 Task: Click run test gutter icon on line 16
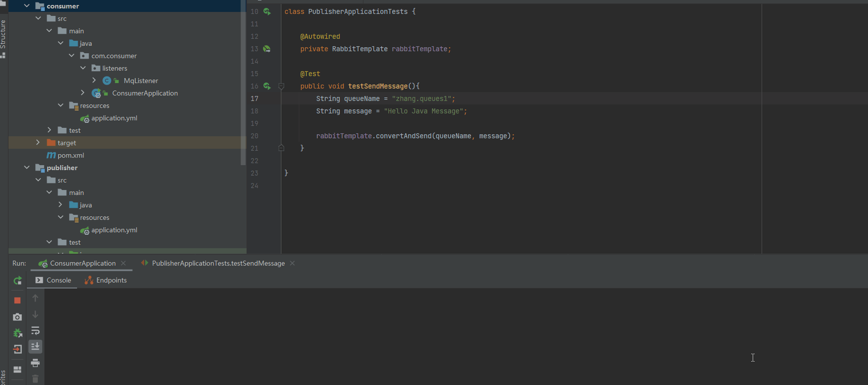pyautogui.click(x=267, y=86)
